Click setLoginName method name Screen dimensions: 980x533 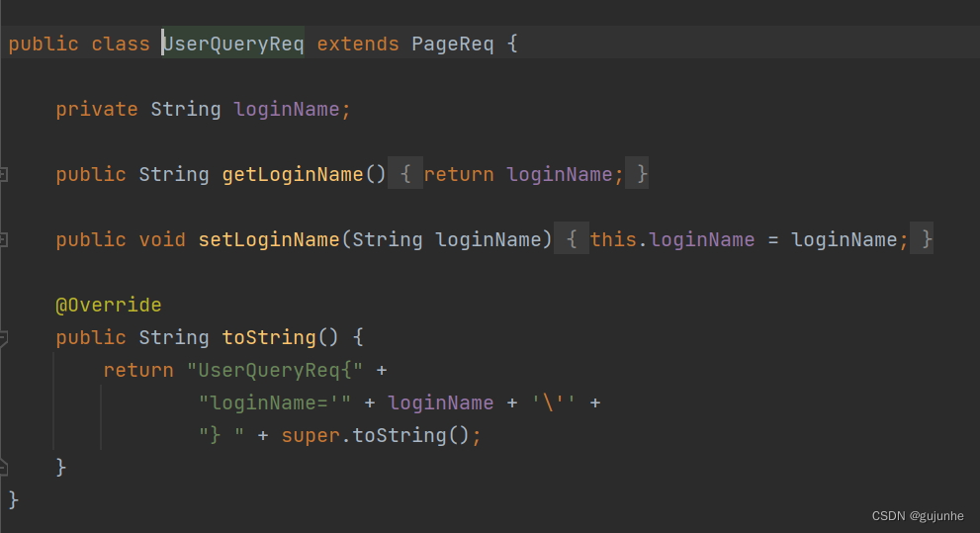coord(269,239)
